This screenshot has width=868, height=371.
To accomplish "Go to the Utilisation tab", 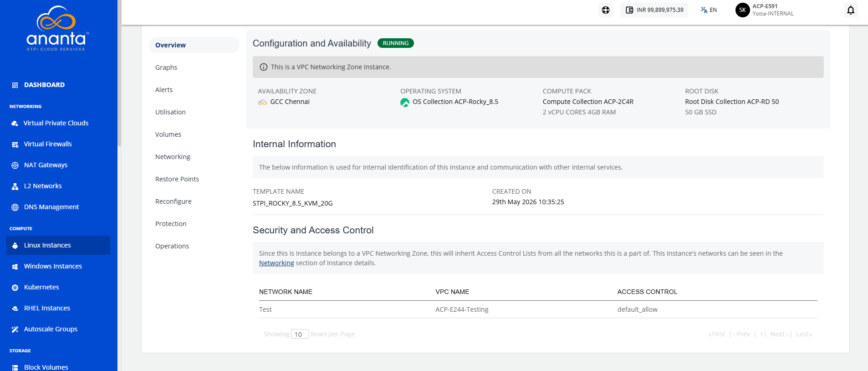I will click(170, 112).
